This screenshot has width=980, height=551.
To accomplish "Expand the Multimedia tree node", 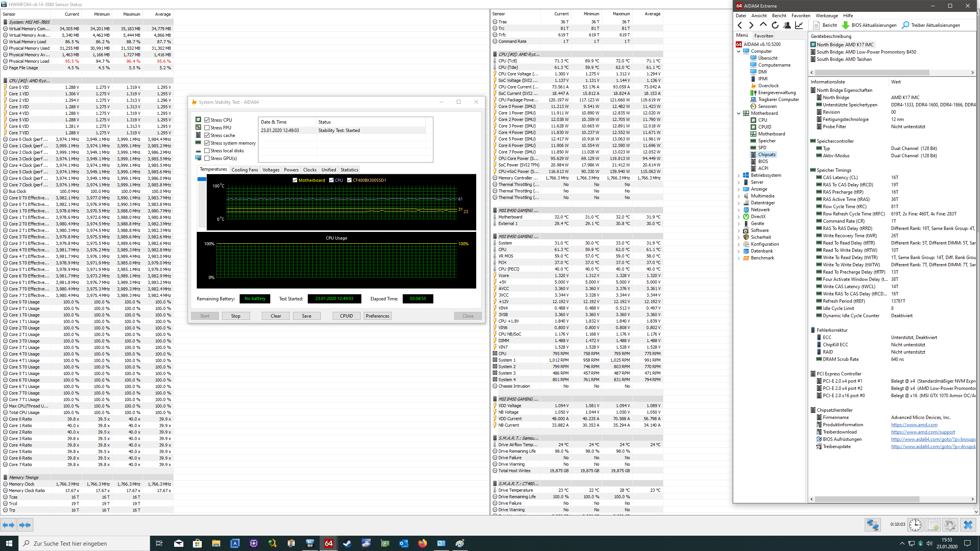I will (x=739, y=196).
